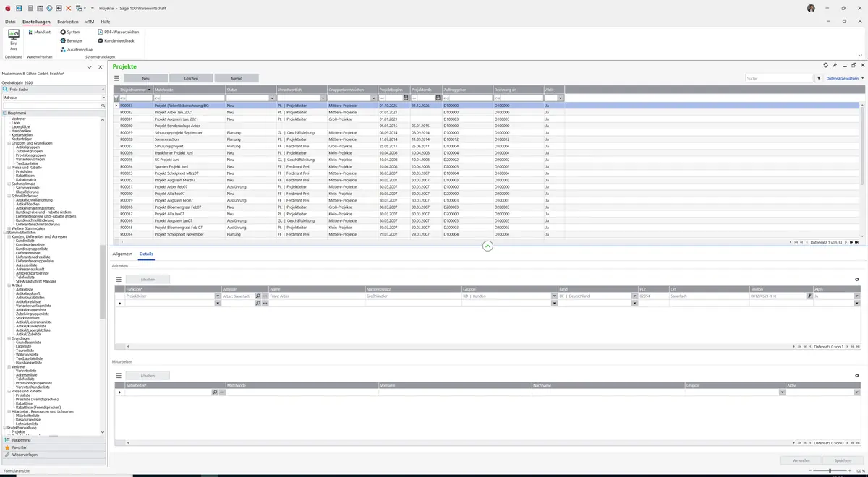Click the red X icon in quick access toolbar
The width and height of the screenshot is (868, 477).
point(69,8)
